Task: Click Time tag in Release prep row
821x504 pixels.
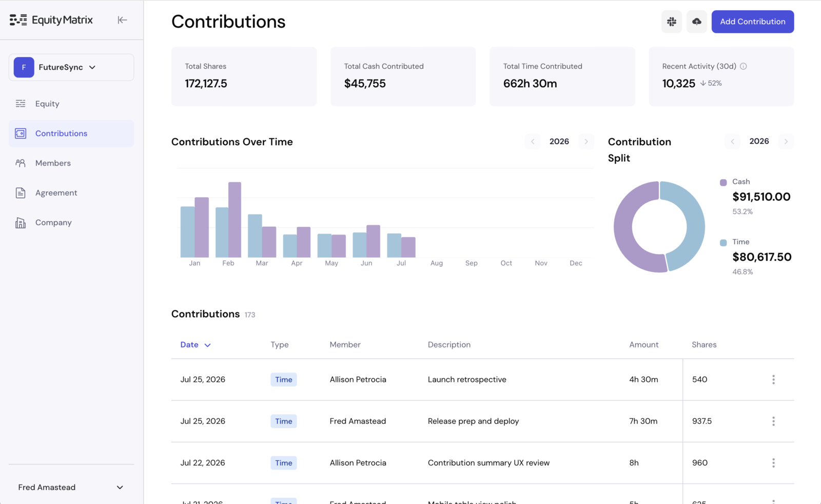Action: [x=284, y=421]
